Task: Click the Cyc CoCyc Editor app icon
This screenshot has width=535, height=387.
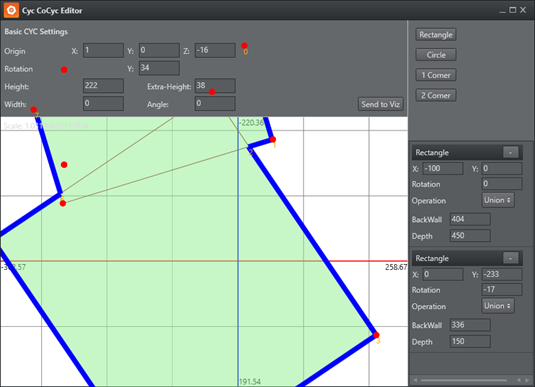Action: click(x=11, y=10)
